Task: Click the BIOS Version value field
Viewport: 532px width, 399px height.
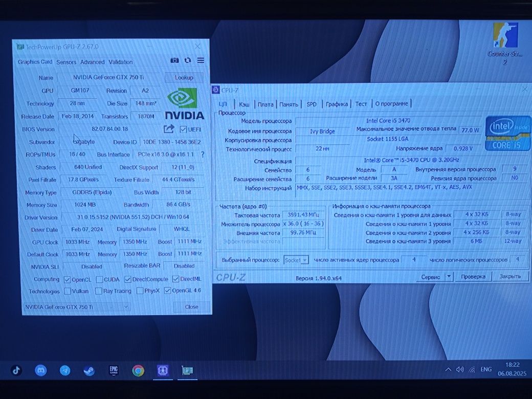Action: [109, 129]
